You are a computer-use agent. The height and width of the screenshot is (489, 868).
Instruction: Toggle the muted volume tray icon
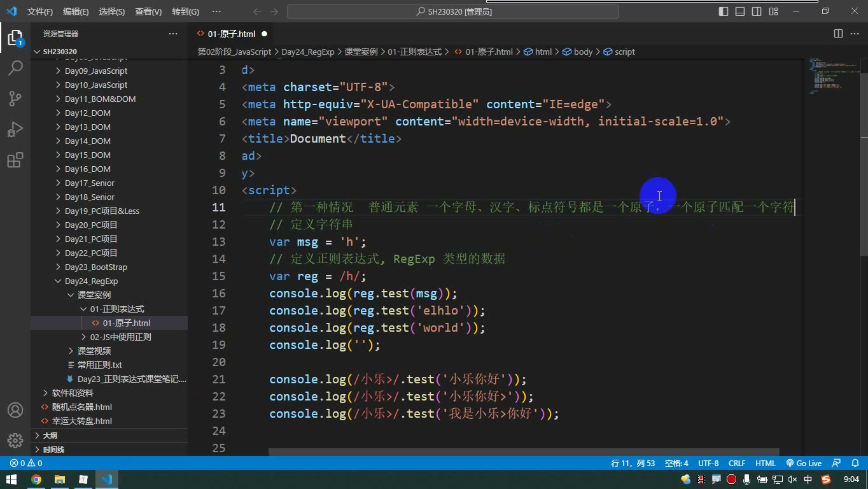792,479
